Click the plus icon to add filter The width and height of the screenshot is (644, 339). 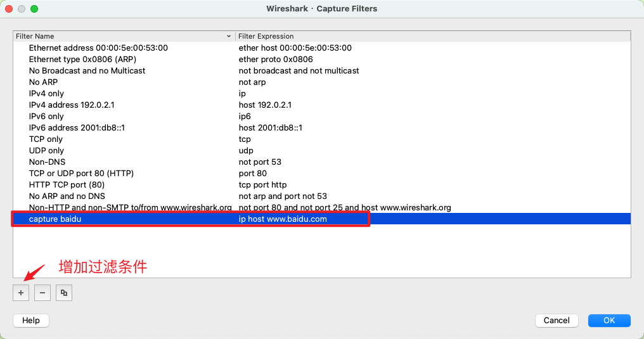[x=20, y=293]
